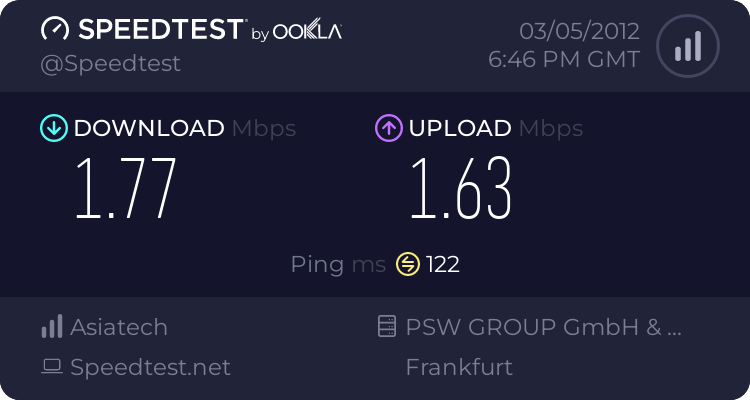Click the laptop icon beside Speedtest.net
750x400 pixels.
pos(51,367)
